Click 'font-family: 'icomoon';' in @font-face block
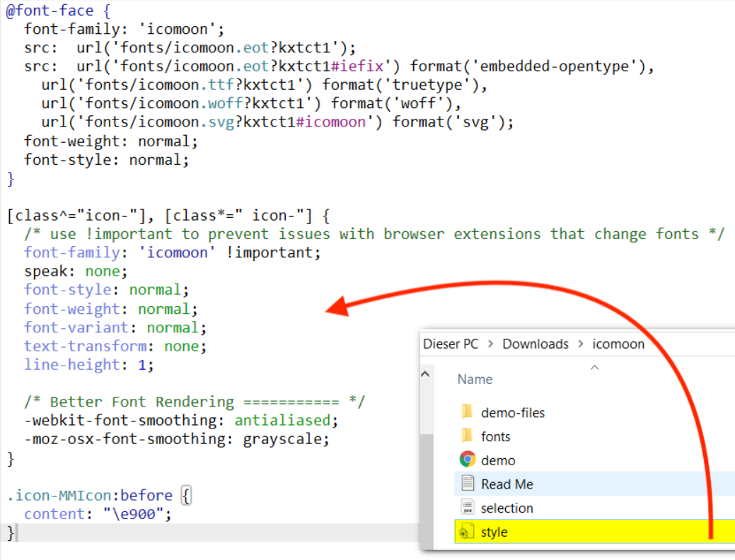This screenshot has height=560, width=735. tap(125, 29)
